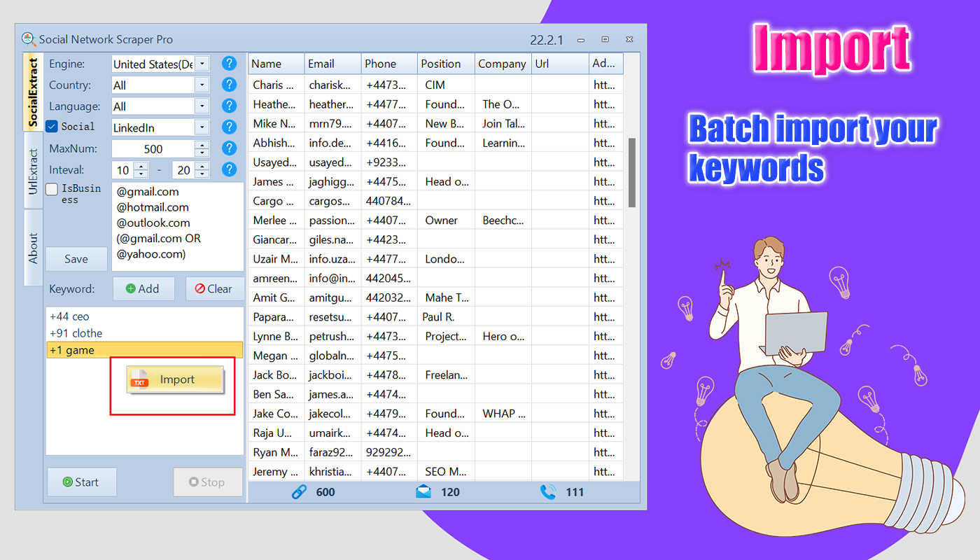Disable the Social checkbox
Image resolution: width=980 pixels, height=560 pixels.
pyautogui.click(x=51, y=127)
